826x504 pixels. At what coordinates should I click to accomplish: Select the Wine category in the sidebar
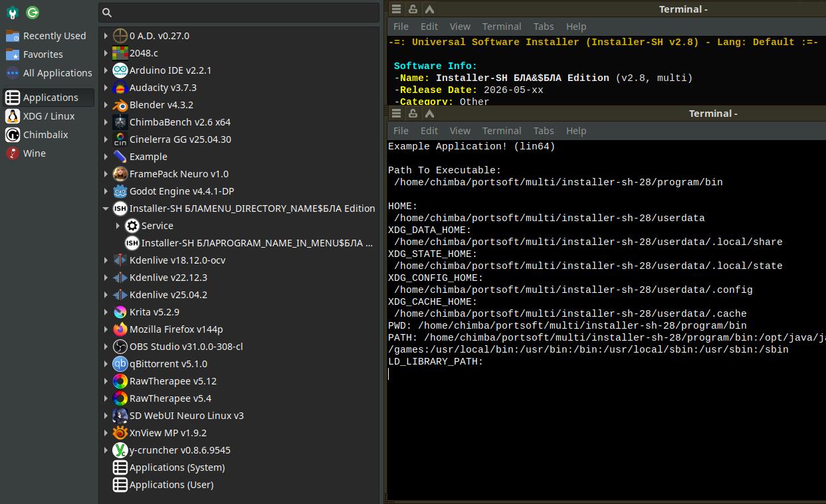pos(35,153)
